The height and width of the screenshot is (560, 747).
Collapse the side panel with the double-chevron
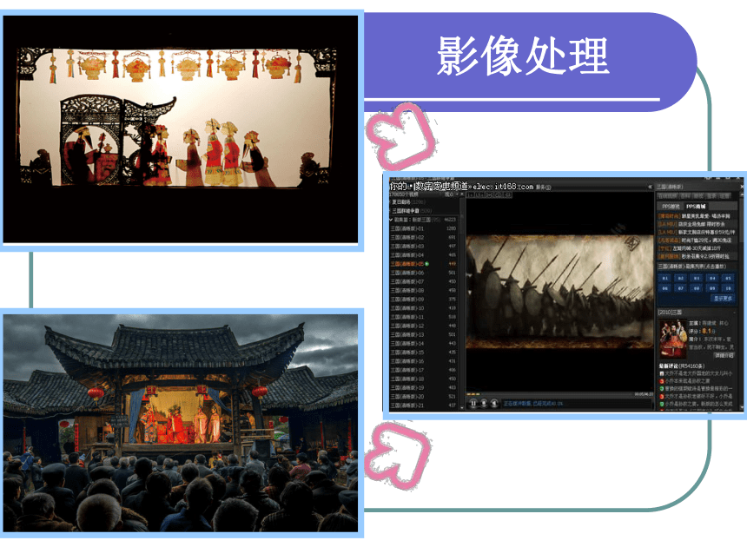coord(651,188)
